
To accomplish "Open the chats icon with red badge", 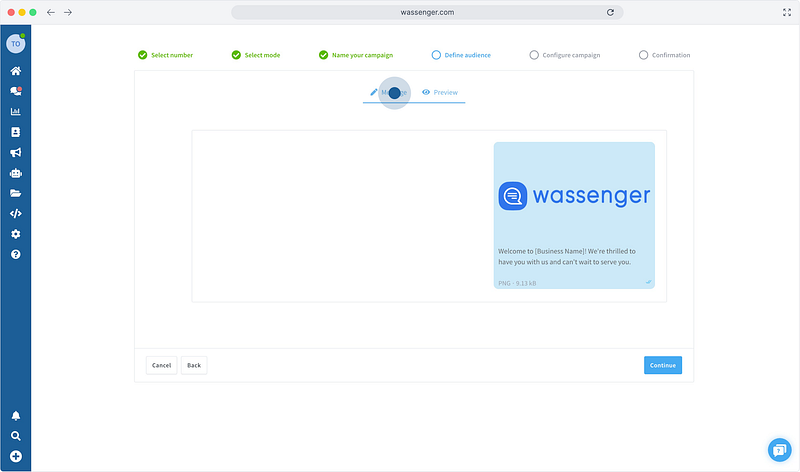I will pyautogui.click(x=15, y=91).
